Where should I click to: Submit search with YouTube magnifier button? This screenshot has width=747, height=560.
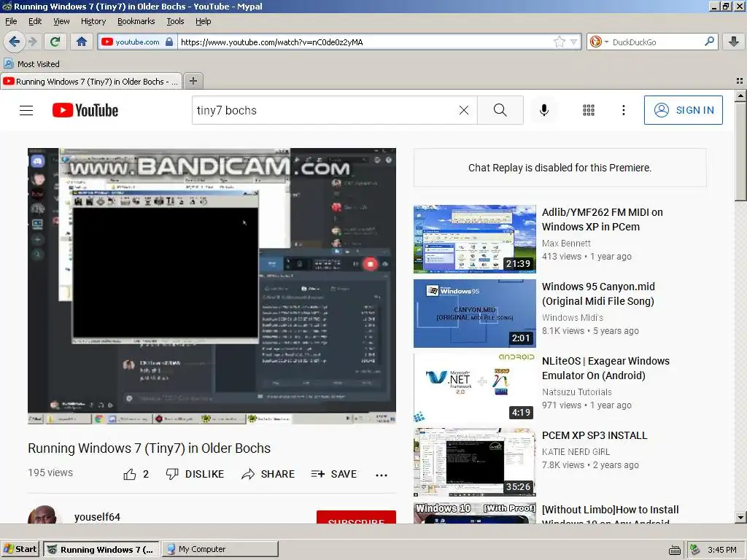coord(500,111)
